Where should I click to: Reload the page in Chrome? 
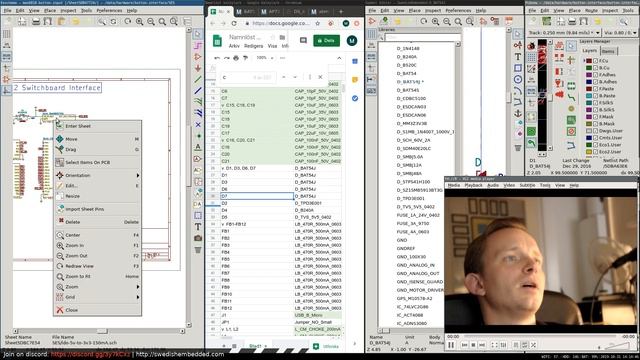[234, 23]
